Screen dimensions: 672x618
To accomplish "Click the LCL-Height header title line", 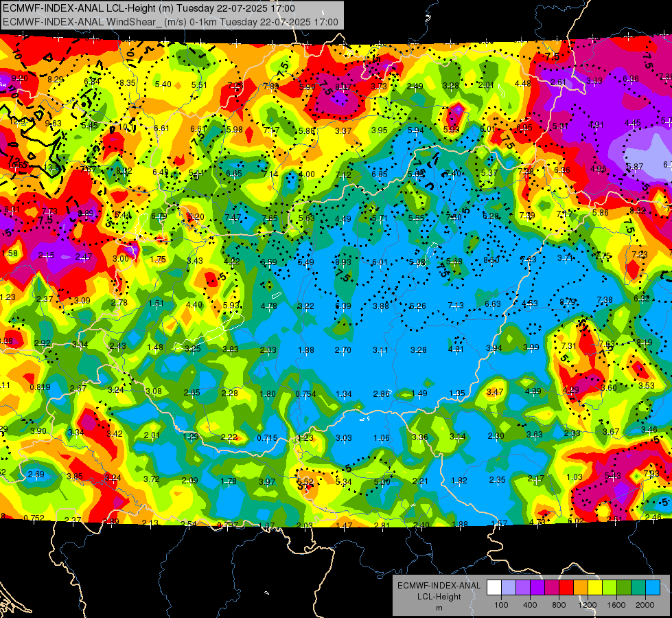I will (149, 8).
